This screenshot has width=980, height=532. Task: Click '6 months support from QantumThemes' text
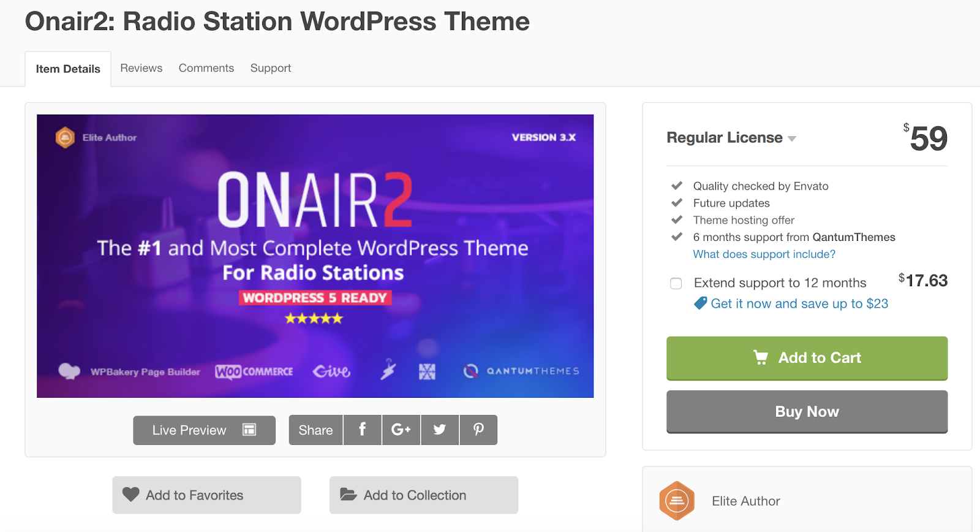[794, 237]
